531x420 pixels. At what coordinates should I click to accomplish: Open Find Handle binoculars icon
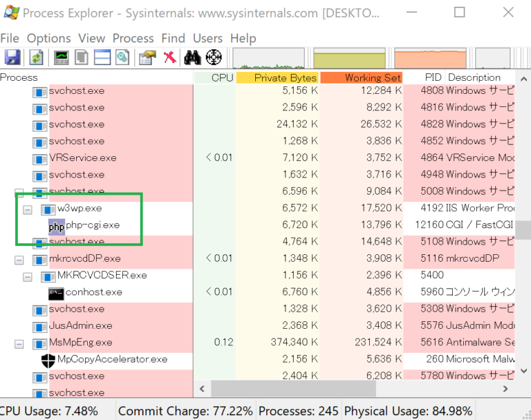pos(192,57)
